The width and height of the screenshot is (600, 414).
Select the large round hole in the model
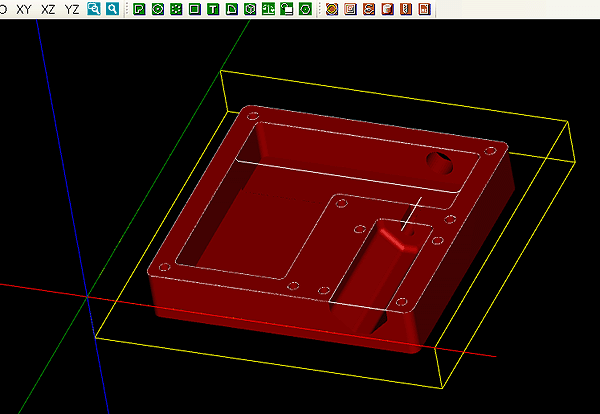click(440, 163)
